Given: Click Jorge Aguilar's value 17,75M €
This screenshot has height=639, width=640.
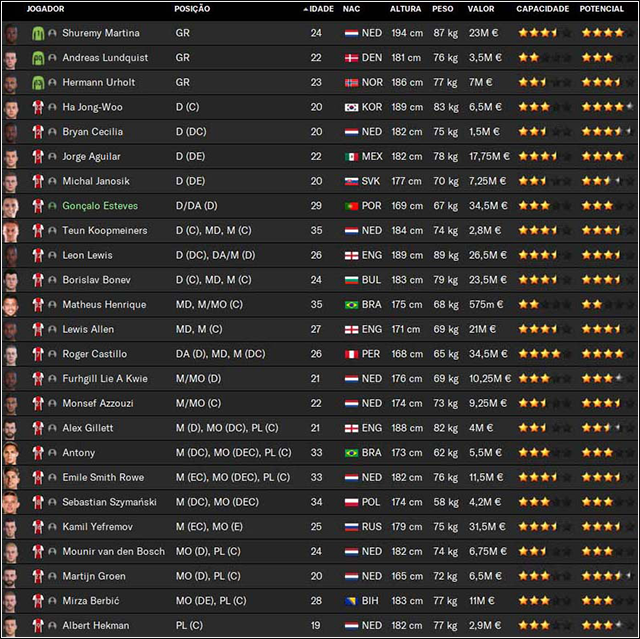Looking at the screenshot, I should coord(489,156).
